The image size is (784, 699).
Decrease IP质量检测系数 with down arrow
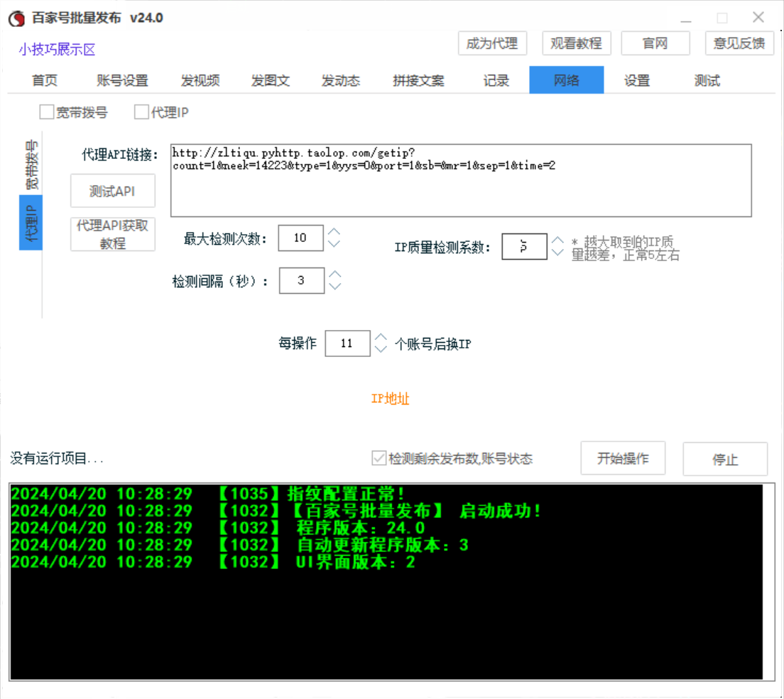(557, 253)
